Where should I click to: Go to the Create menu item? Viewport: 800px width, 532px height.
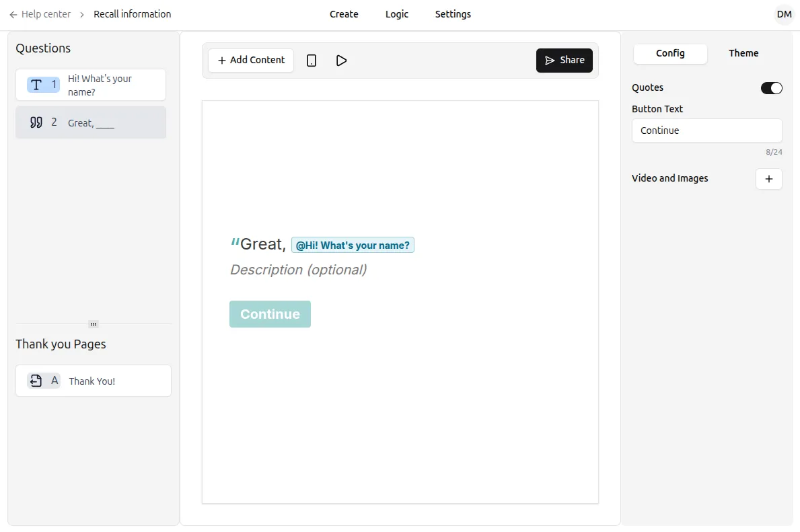(344, 14)
